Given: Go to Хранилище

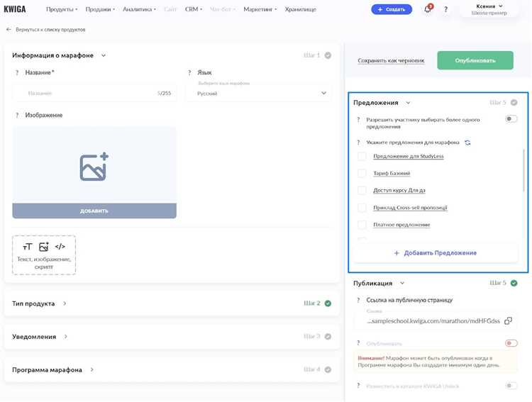Looking at the screenshot, I should pyautogui.click(x=300, y=9).
